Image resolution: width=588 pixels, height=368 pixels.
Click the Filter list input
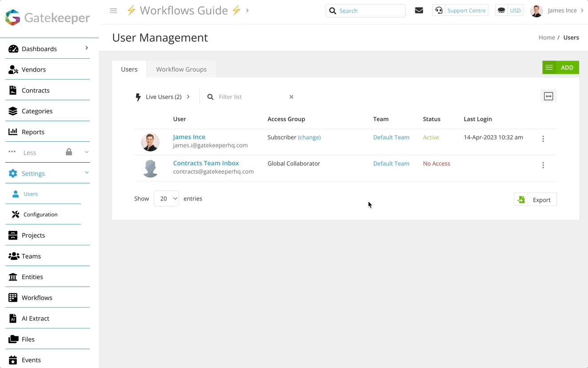[x=252, y=97]
